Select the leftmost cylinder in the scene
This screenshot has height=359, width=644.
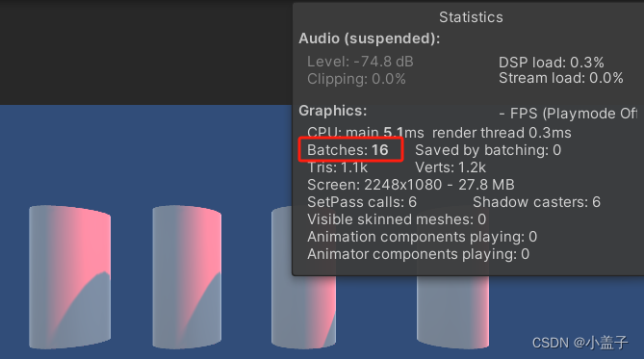[70, 277]
